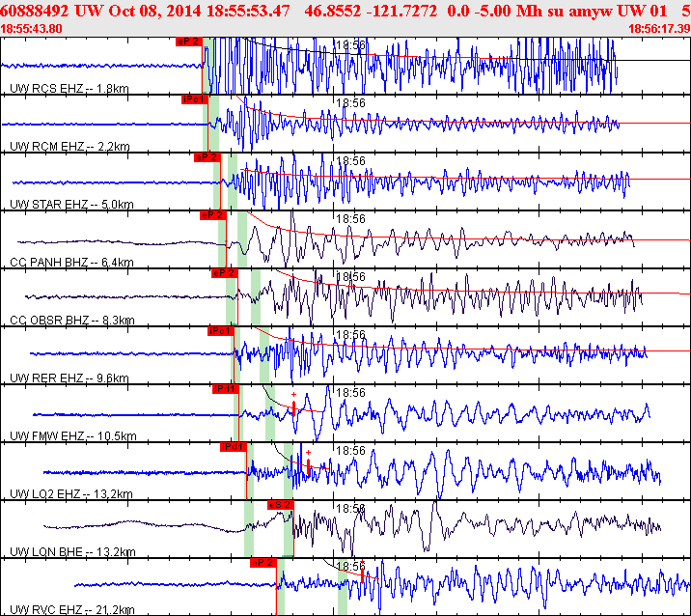This screenshot has height=616, width=691.
Task: Select the eP 2 pick flag on RCS trace
Action: (x=188, y=42)
